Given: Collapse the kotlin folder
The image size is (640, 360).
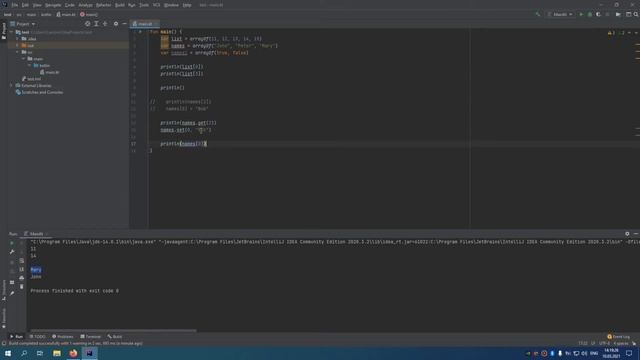Looking at the screenshot, I should (30, 65).
